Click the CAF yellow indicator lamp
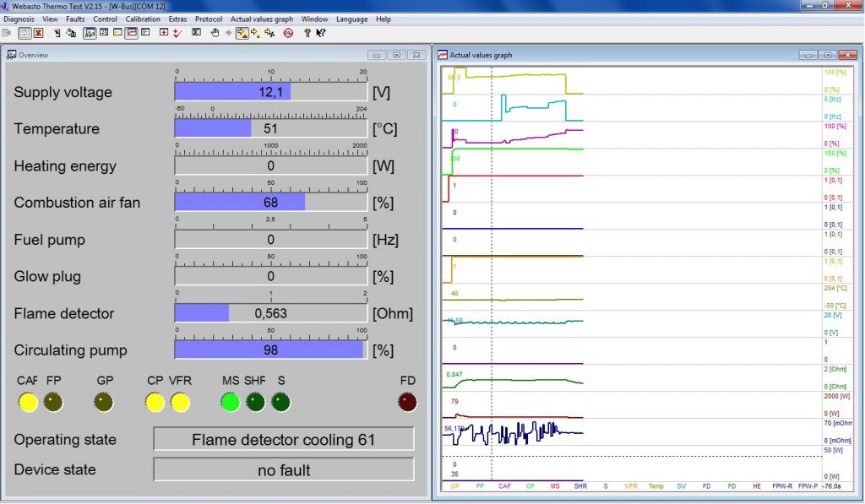865x504 pixels. [x=28, y=403]
